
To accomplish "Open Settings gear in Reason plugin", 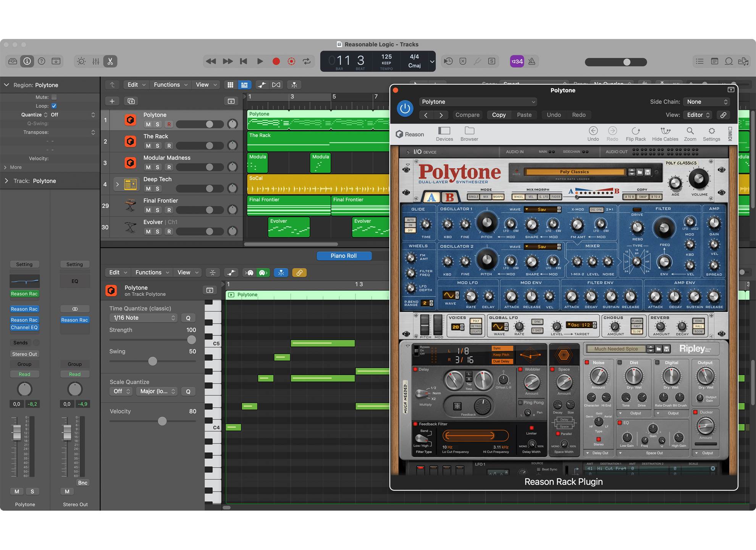I will (711, 134).
